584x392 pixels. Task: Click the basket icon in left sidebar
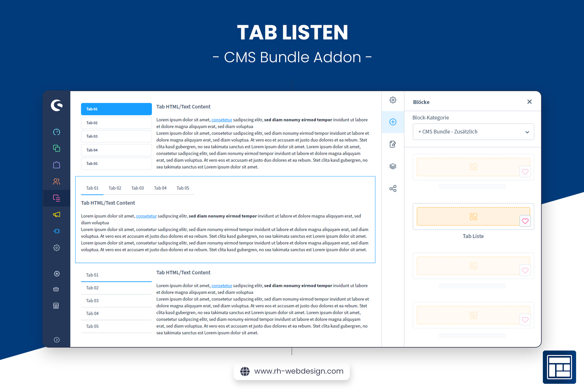(56, 289)
